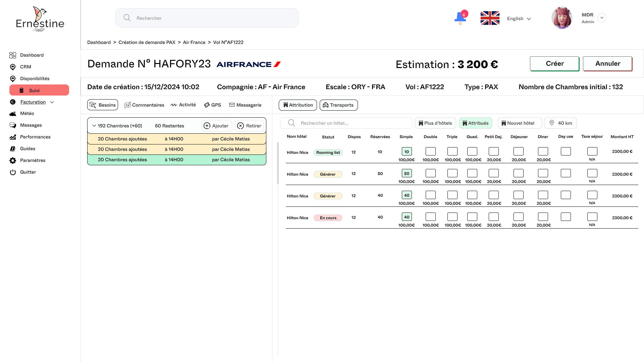The image size is (644, 362).
Task: Open notifications bell icon
Action: 460,18
